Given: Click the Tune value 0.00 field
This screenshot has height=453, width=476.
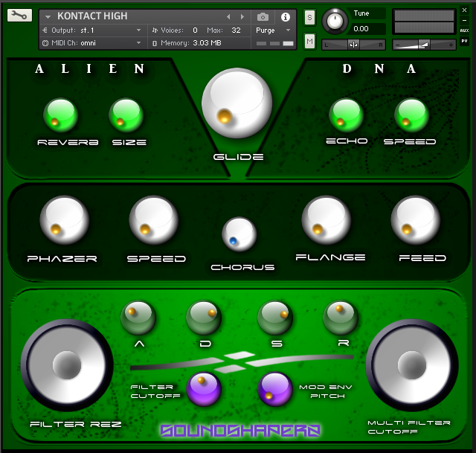Looking at the screenshot, I should tap(368, 29).
